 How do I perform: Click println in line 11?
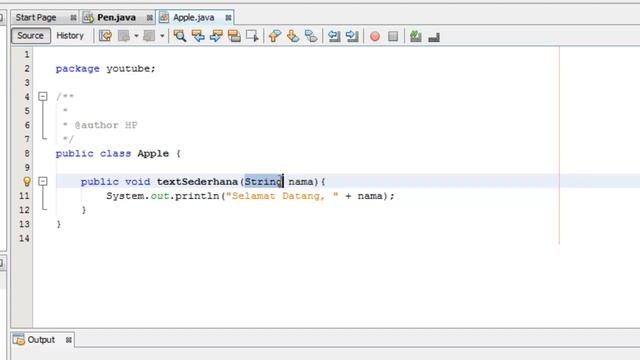pos(198,196)
